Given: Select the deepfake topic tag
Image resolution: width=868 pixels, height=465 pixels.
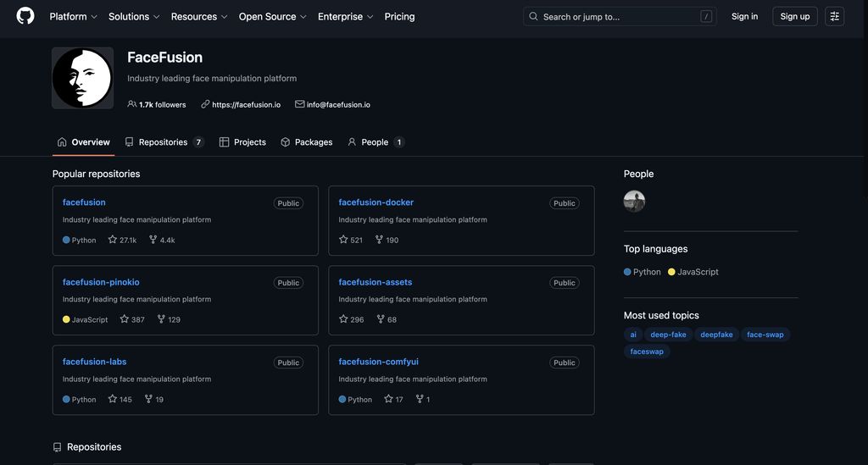Looking at the screenshot, I should click(x=716, y=335).
